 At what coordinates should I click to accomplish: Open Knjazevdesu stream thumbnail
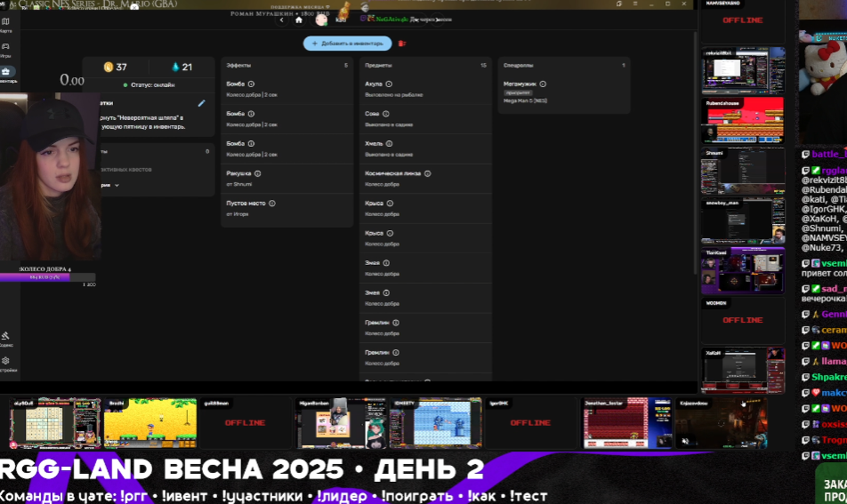click(722, 423)
